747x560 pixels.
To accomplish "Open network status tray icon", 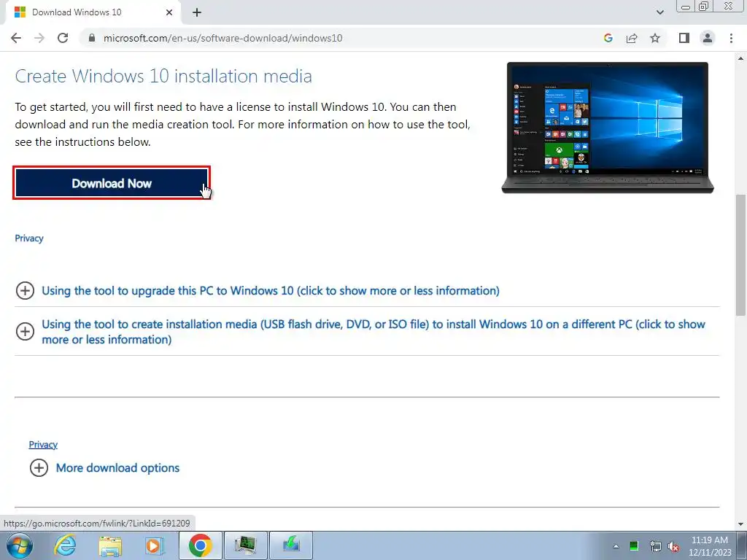I will point(656,546).
